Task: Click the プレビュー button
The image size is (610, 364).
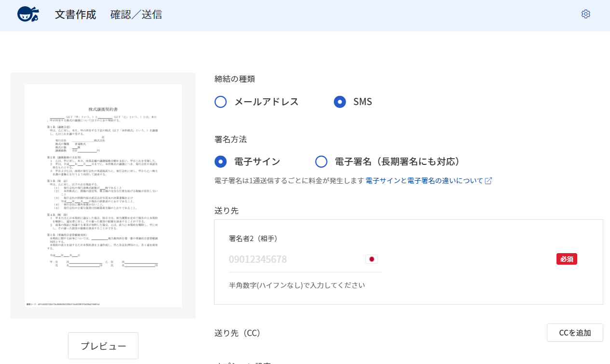Action: (103, 345)
